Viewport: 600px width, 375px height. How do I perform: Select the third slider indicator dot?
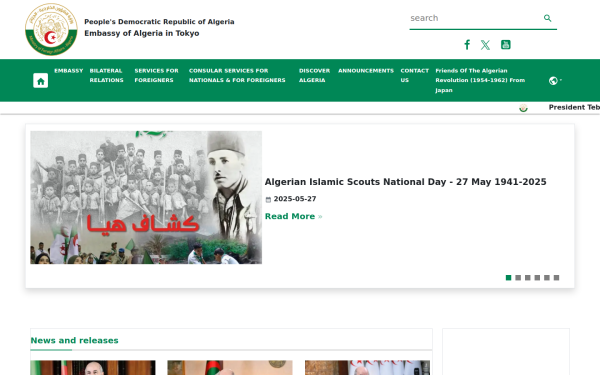(527, 278)
